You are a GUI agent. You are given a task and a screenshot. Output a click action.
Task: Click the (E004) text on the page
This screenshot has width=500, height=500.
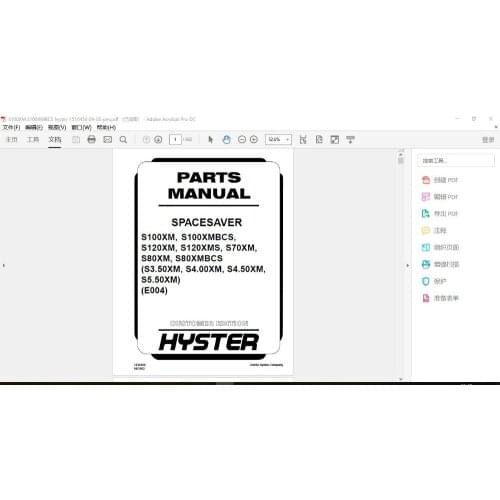(x=154, y=290)
